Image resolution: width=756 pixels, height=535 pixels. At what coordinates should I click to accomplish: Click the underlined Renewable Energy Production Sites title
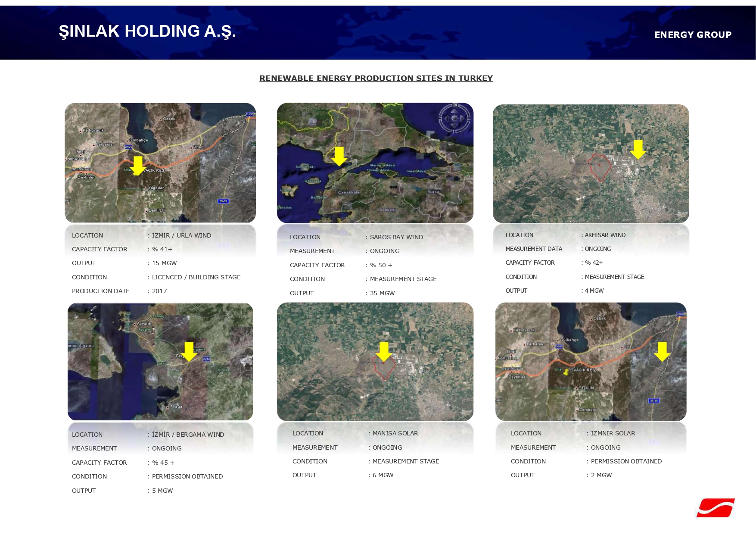pyautogui.click(x=376, y=78)
